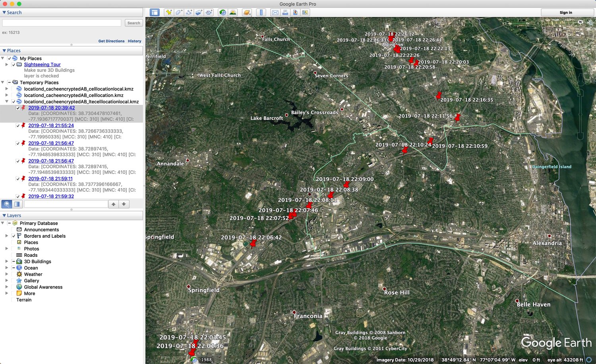Uncheck the 2019-07-18 20:39:42 placemark checkbox
The image size is (596, 364).
coord(18,108)
